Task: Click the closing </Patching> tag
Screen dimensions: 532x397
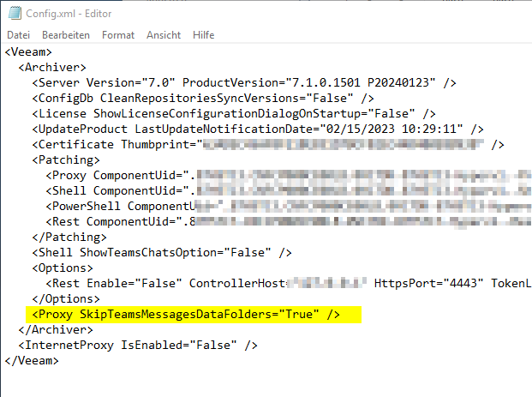Action: (x=69, y=237)
